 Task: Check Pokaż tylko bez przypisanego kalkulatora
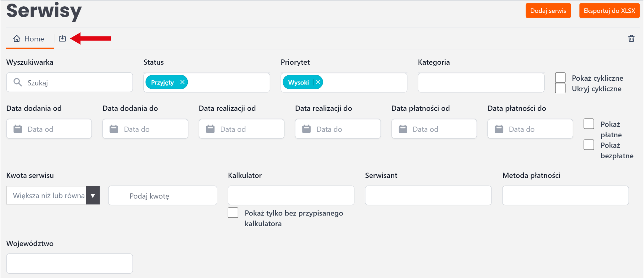(x=233, y=213)
